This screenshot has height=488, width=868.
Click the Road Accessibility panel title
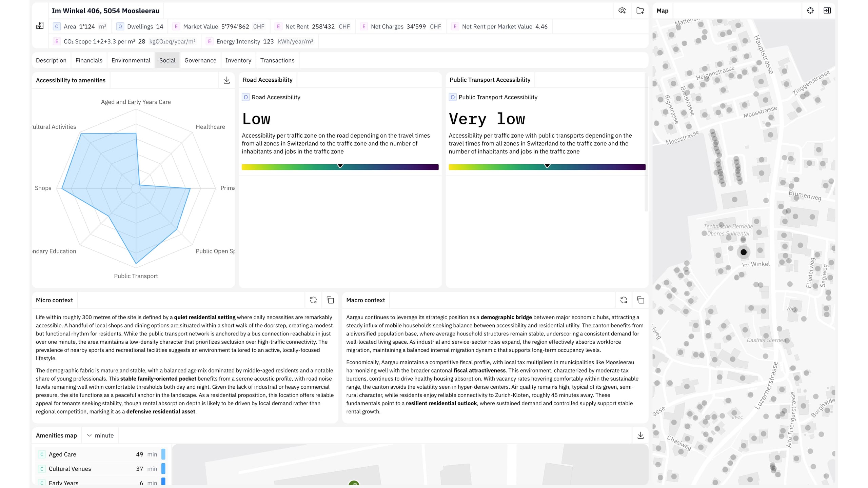(x=268, y=80)
